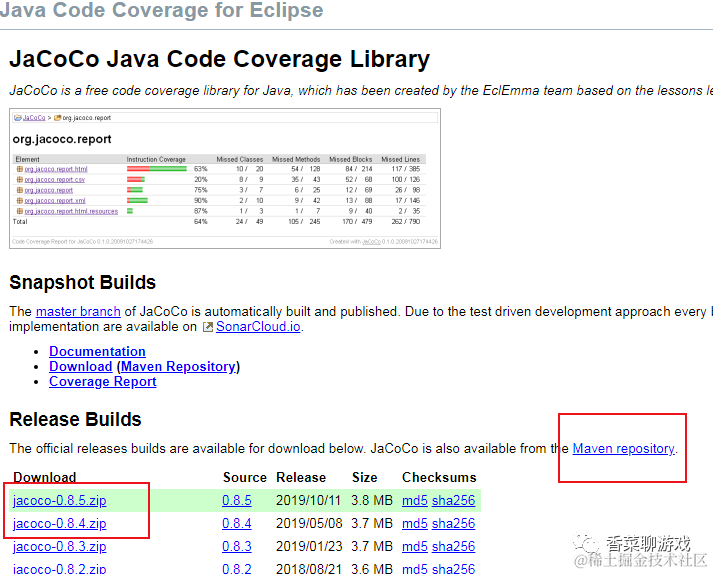713x574 pixels.
Task: Open the Documentation link
Action: 97,352
